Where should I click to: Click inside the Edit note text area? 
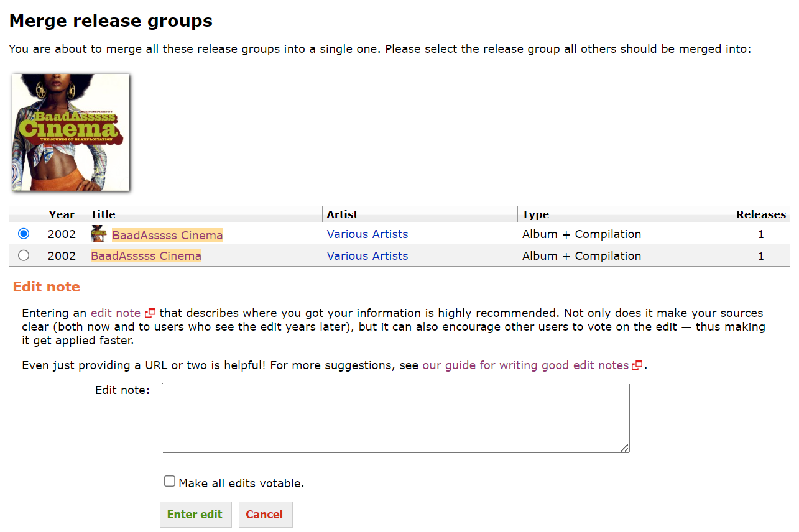395,418
